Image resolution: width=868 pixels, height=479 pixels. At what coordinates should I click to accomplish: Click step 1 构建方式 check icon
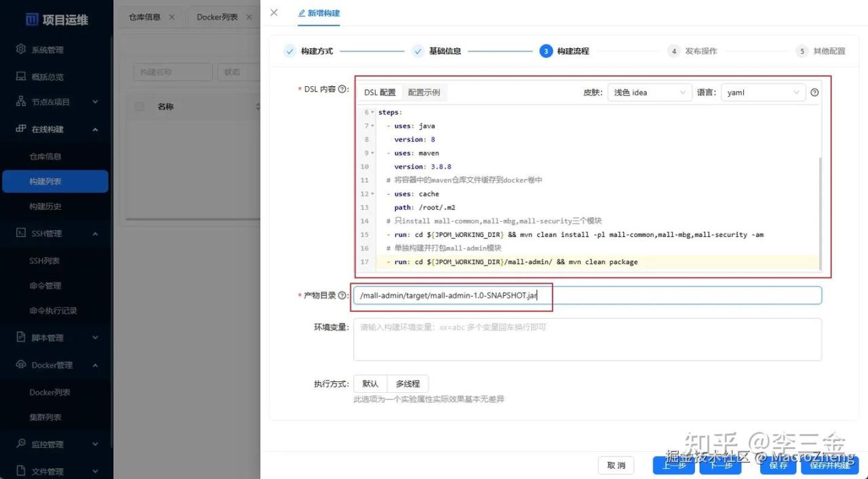tap(290, 51)
